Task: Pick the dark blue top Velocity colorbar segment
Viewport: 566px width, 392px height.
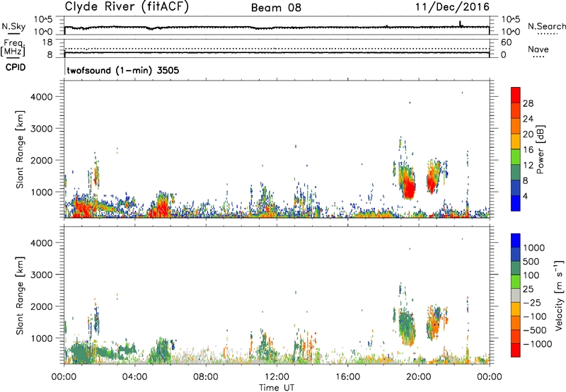Action: tap(516, 241)
